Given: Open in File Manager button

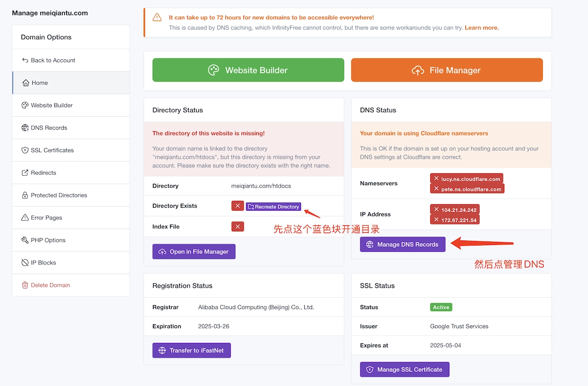Looking at the screenshot, I should pyautogui.click(x=194, y=252).
